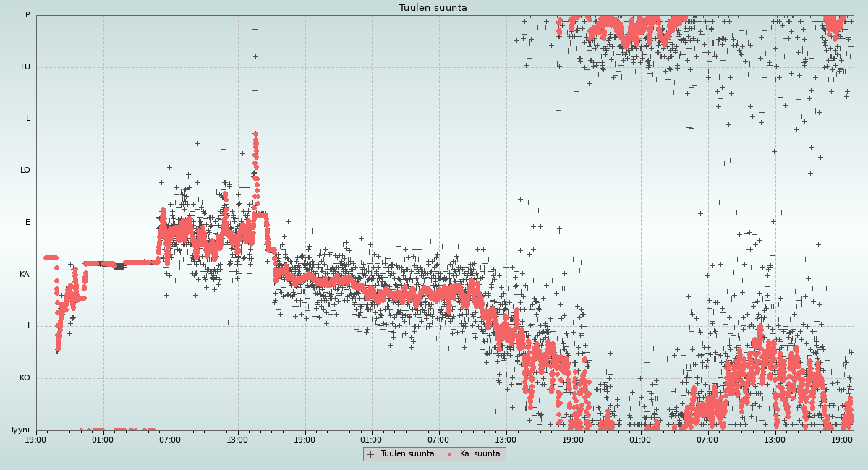Select the 'Ka. suunta' legend label

tap(480, 454)
